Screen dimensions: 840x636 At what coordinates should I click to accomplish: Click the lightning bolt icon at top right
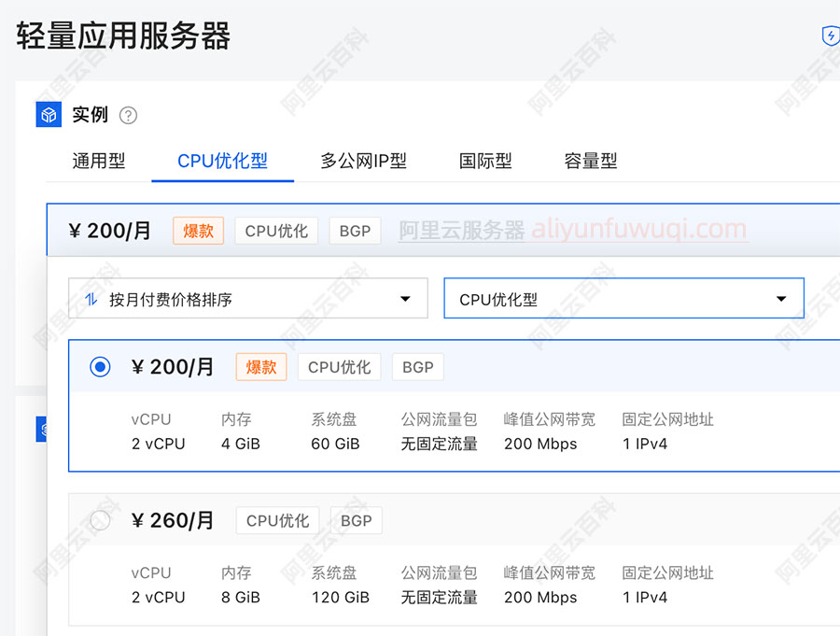(830, 35)
